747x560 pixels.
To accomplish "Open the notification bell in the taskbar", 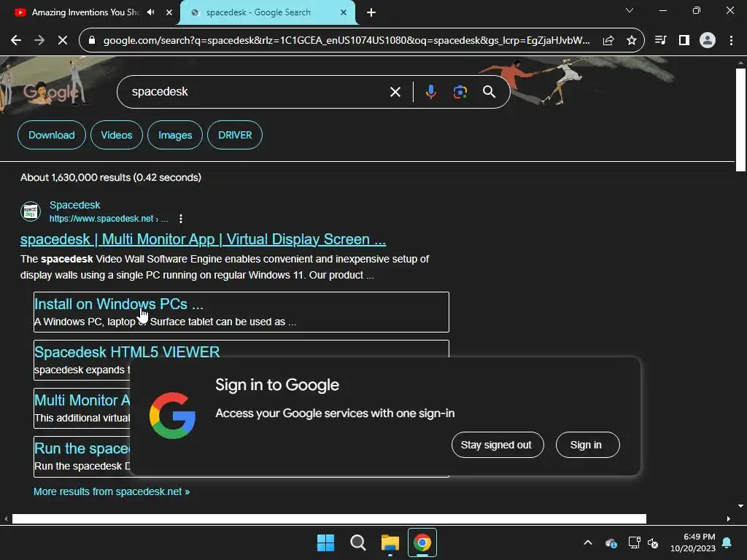I will pos(727,542).
